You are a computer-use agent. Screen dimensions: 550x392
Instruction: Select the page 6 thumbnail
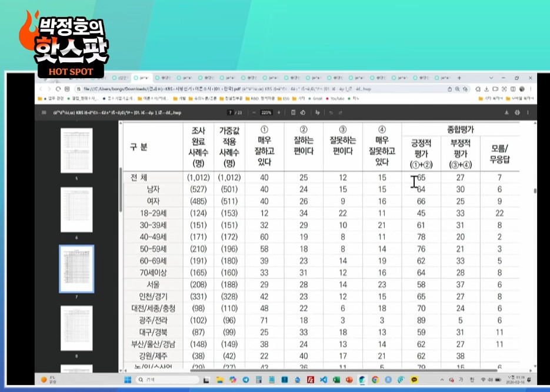(76, 209)
